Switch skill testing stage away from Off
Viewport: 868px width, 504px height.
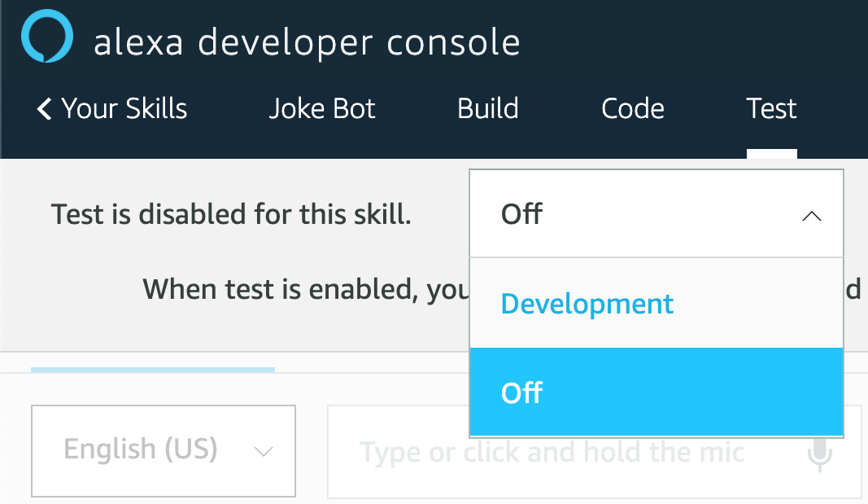(x=587, y=303)
